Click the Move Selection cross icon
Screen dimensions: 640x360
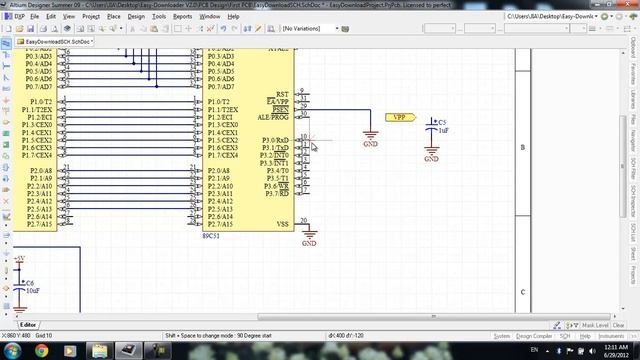189,29
